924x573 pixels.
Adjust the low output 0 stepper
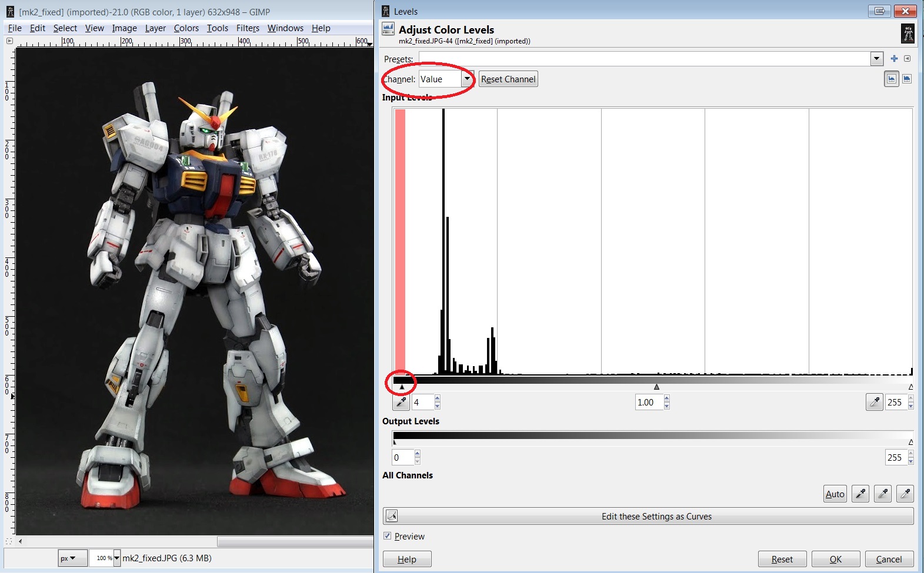tap(417, 457)
